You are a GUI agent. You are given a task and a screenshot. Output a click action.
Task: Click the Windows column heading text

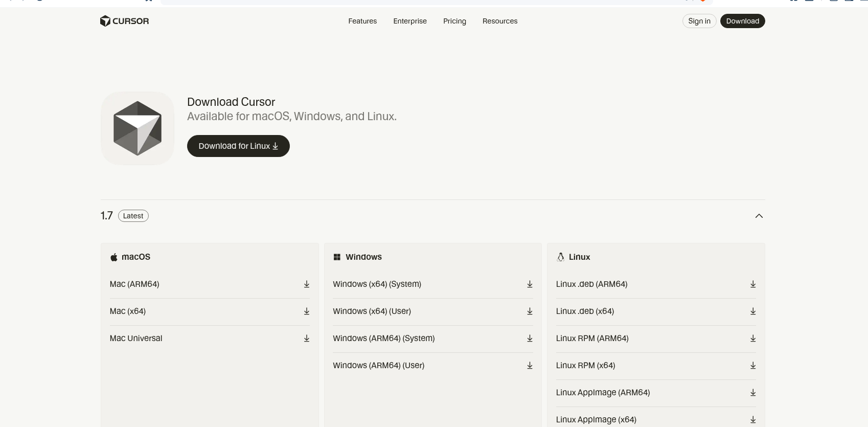(363, 257)
